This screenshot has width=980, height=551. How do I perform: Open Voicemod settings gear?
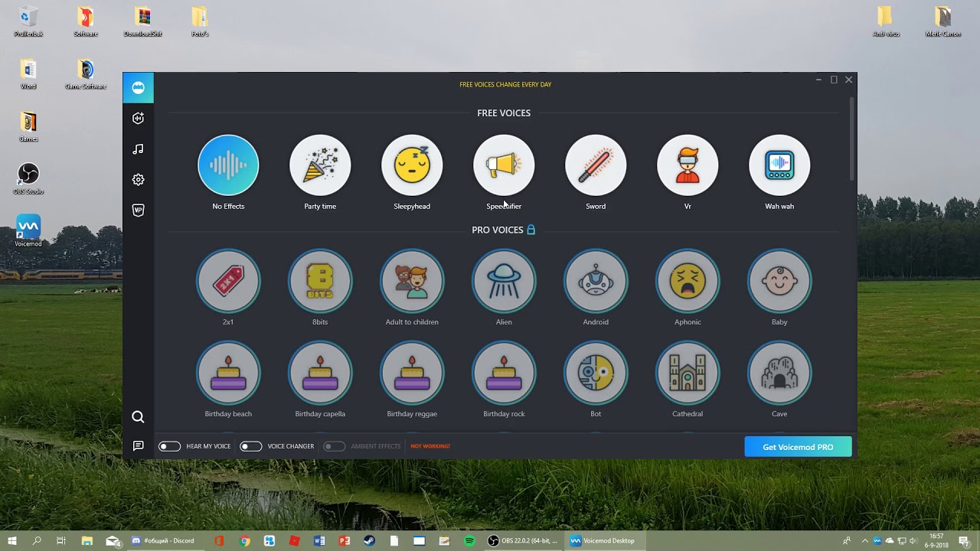(x=138, y=180)
